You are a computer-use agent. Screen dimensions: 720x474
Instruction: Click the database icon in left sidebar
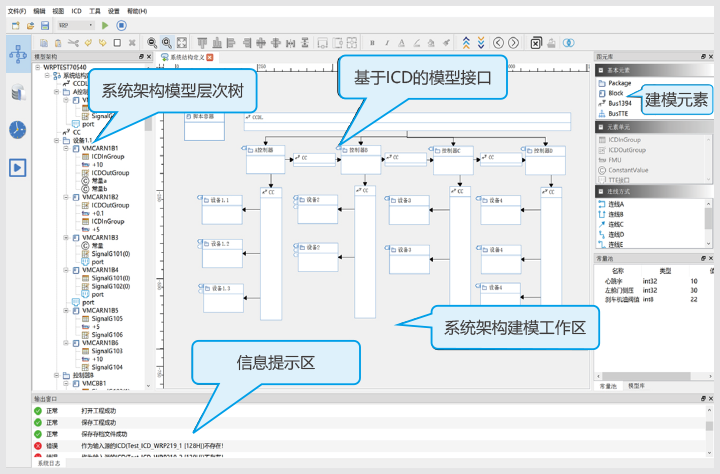click(17, 92)
